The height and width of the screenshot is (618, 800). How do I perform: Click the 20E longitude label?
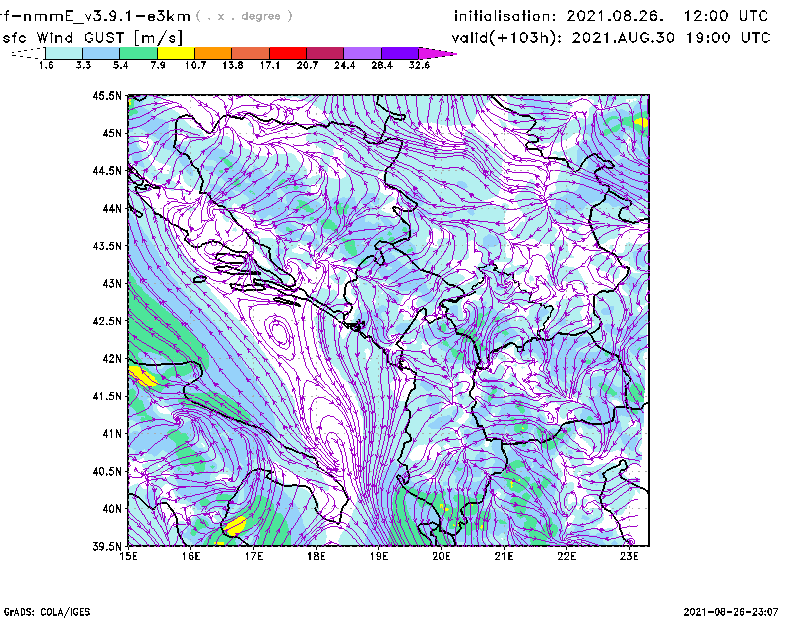[x=441, y=556]
